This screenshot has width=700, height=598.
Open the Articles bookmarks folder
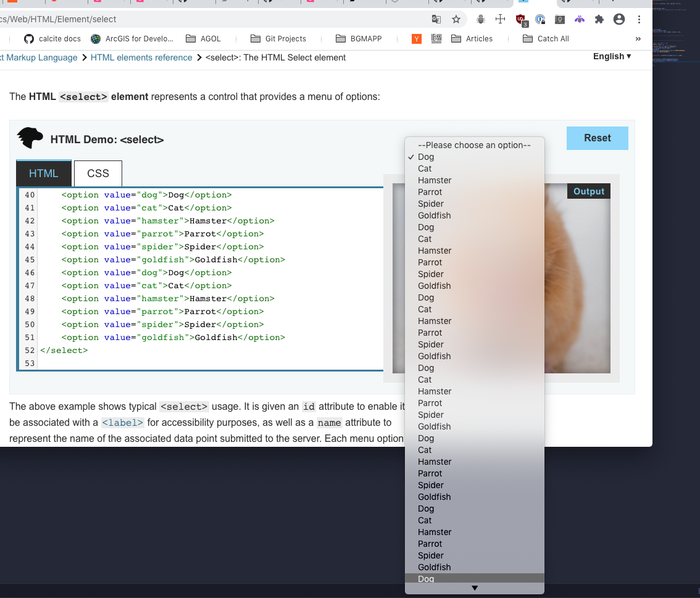(x=472, y=39)
